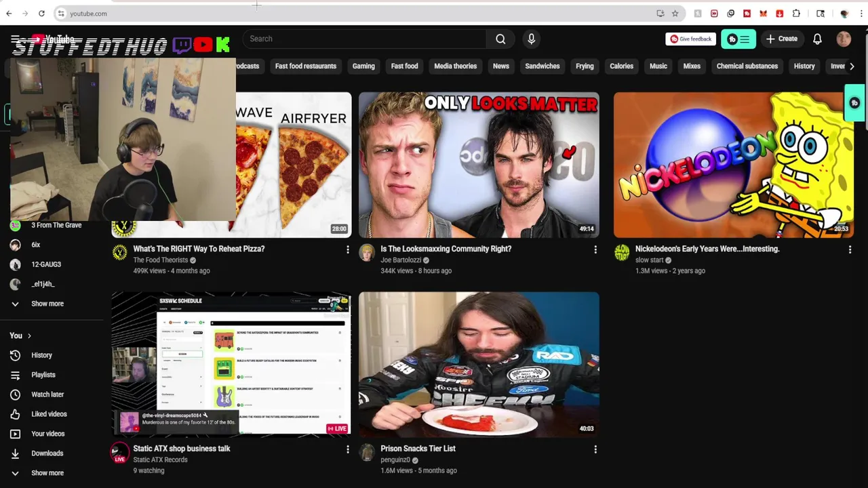The height and width of the screenshot is (488, 868).
Task: Select the News chip
Action: coord(501,66)
